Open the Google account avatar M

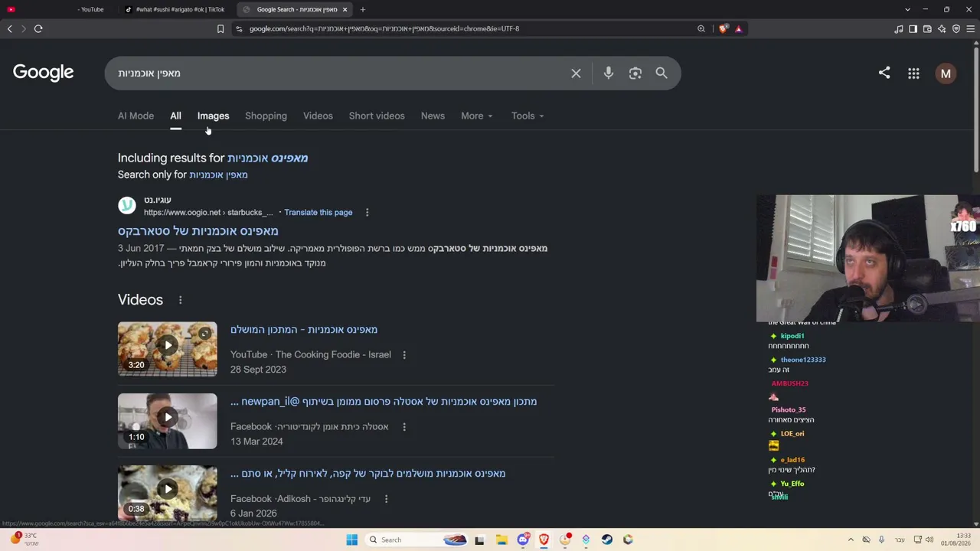pyautogui.click(x=946, y=73)
